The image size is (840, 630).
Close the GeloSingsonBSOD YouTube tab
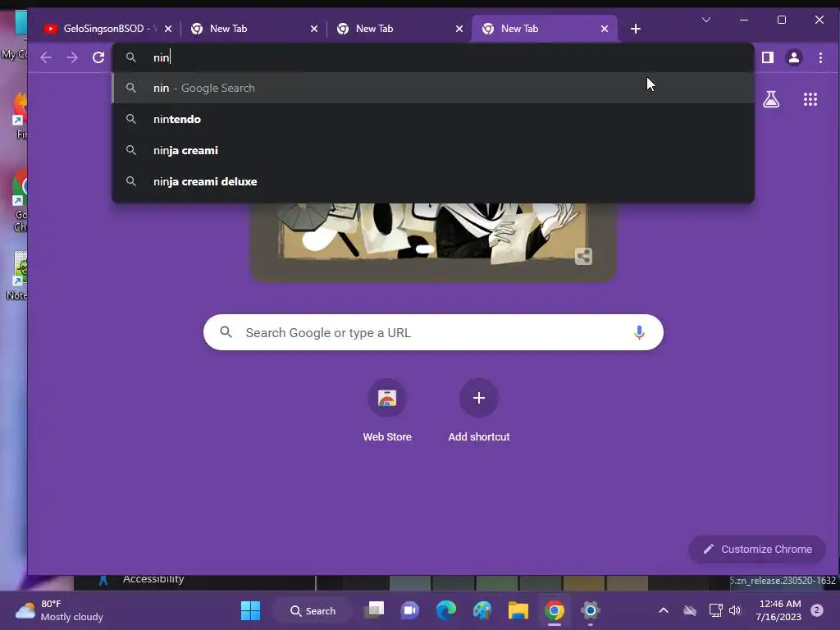point(168,29)
